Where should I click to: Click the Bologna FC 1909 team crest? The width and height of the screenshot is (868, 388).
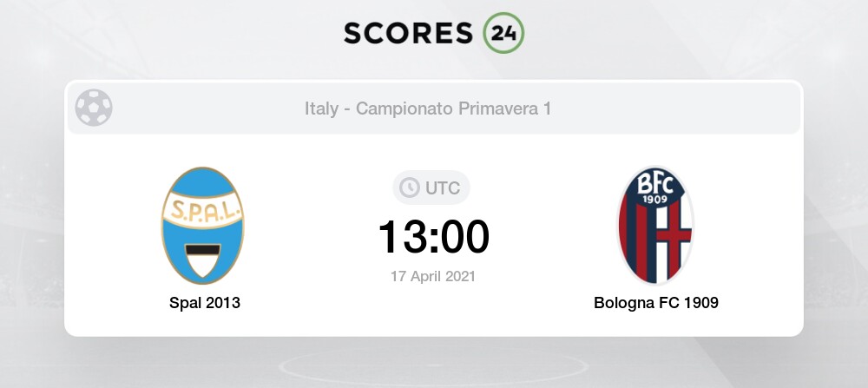click(655, 225)
